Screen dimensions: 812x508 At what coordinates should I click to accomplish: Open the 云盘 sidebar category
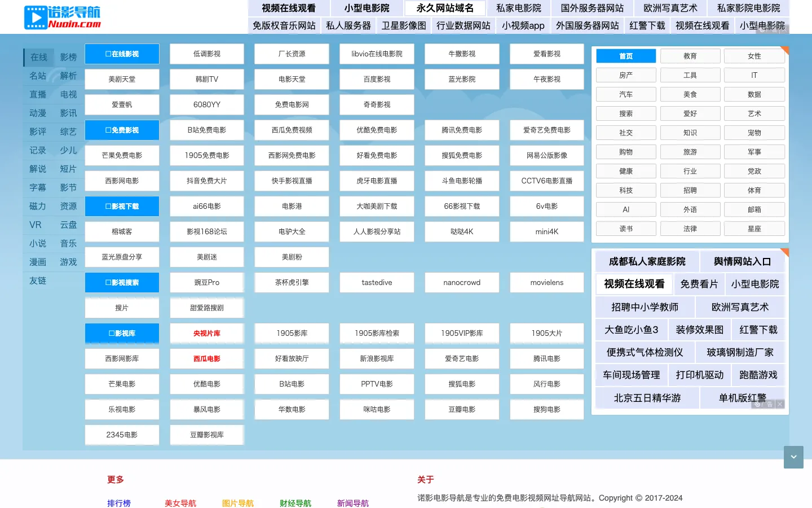[x=69, y=225]
